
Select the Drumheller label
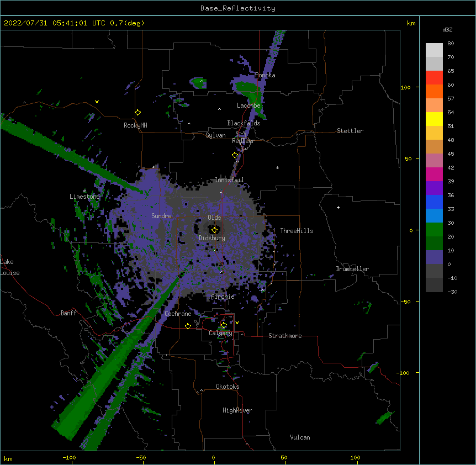352,269
